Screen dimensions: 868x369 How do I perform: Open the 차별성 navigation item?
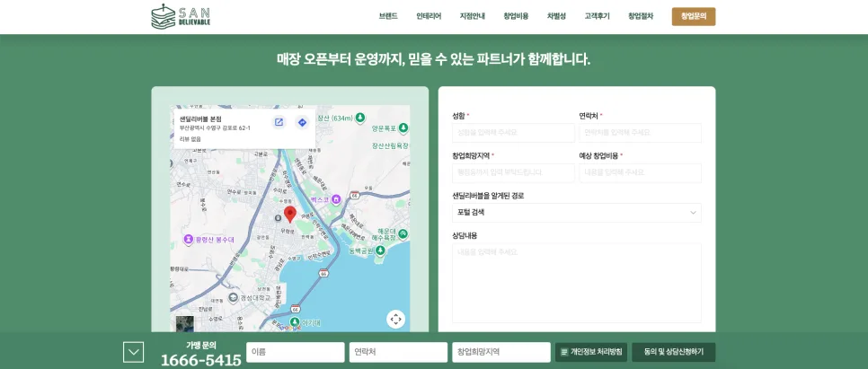click(556, 16)
